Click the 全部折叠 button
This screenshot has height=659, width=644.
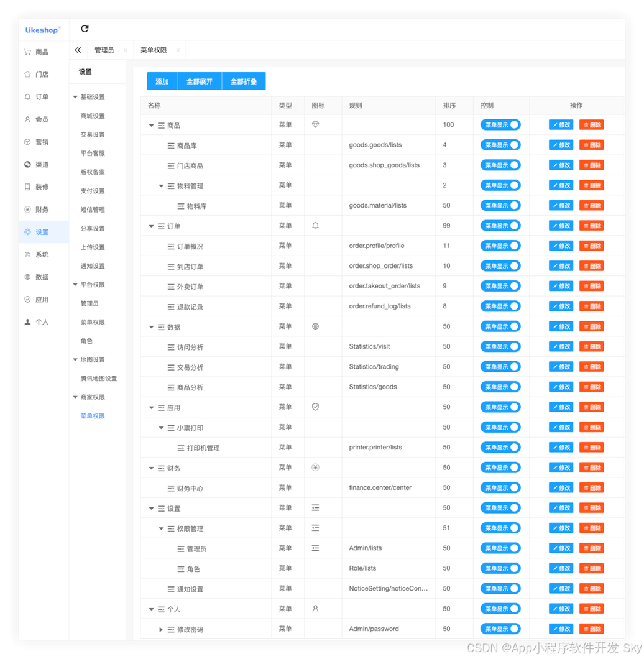(244, 81)
